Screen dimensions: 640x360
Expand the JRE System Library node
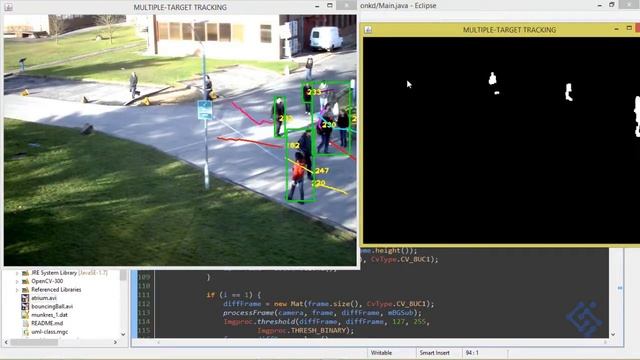click(17, 273)
